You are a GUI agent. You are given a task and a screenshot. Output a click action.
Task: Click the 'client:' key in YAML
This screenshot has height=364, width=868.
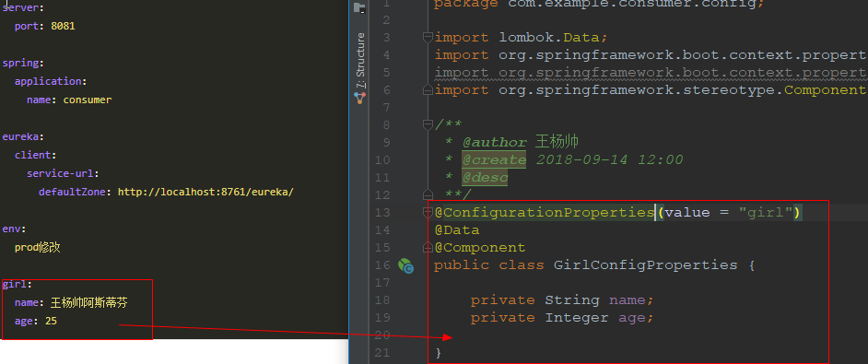(x=36, y=155)
